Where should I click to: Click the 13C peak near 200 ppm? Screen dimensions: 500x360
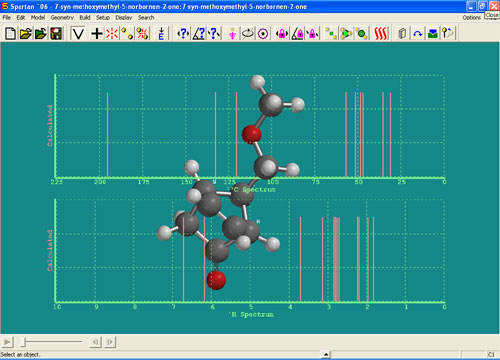pos(107,134)
